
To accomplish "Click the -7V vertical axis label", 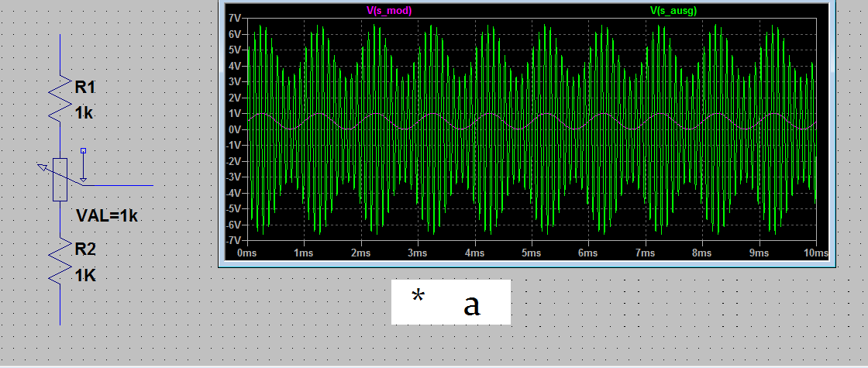I will click(233, 241).
